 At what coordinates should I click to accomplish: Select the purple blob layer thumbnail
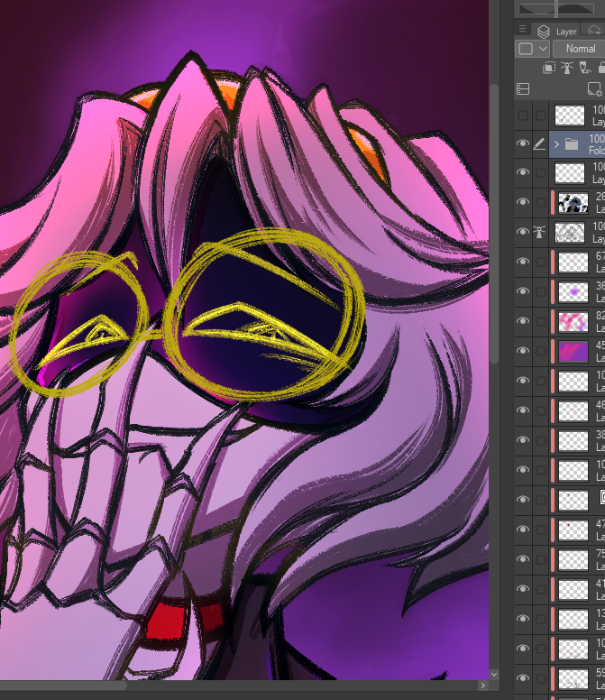(x=573, y=291)
